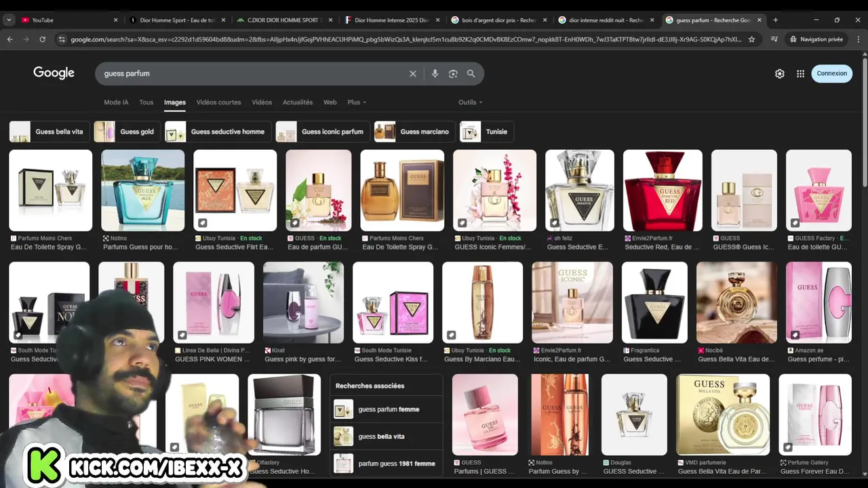This screenshot has height=488, width=868.
Task: Select the Guess iconic parfum chip
Action: pos(323,131)
